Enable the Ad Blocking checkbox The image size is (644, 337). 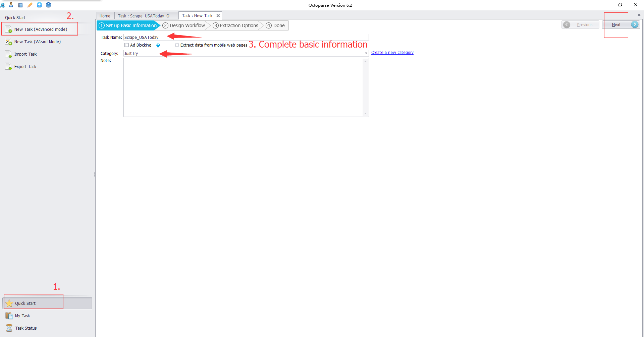click(x=127, y=45)
